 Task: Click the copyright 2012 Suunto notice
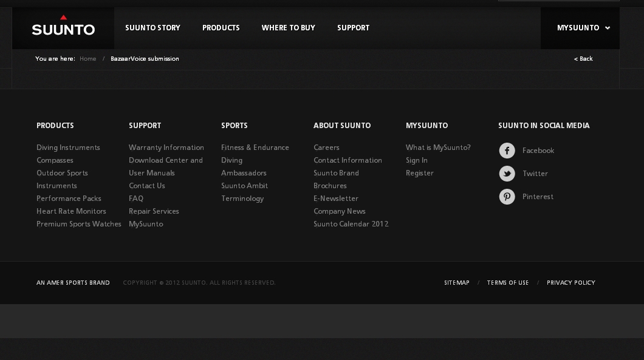pyautogui.click(x=199, y=283)
